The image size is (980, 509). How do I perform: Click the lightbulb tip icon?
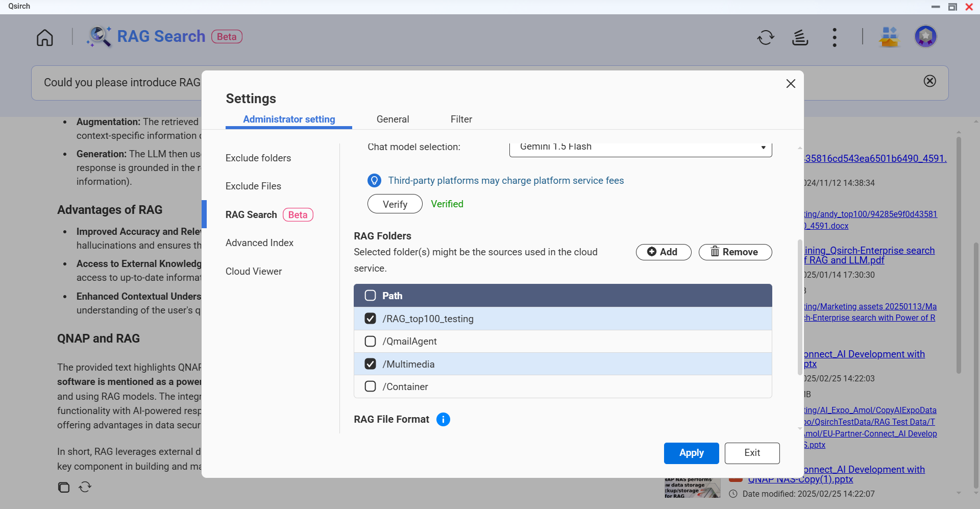(374, 181)
